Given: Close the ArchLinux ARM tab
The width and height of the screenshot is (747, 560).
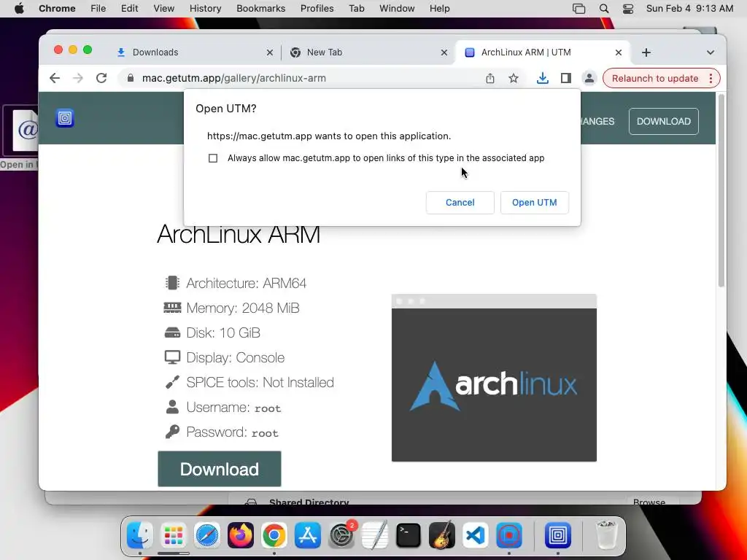Looking at the screenshot, I should point(619,52).
